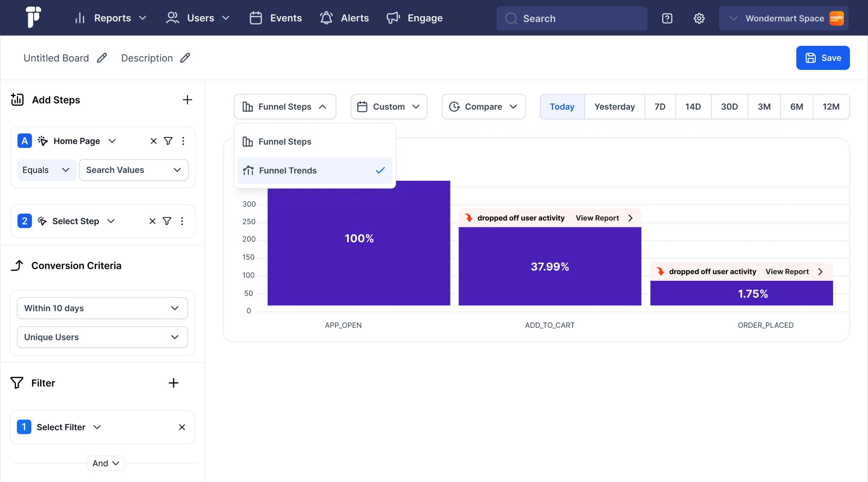The image size is (868, 482).
Task: Open the Unique Users dropdown
Action: point(102,337)
